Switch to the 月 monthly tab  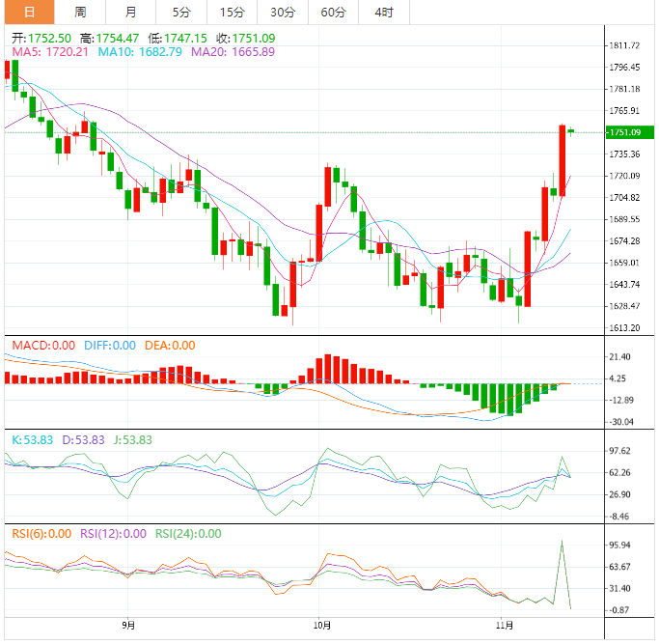pyautogui.click(x=130, y=12)
